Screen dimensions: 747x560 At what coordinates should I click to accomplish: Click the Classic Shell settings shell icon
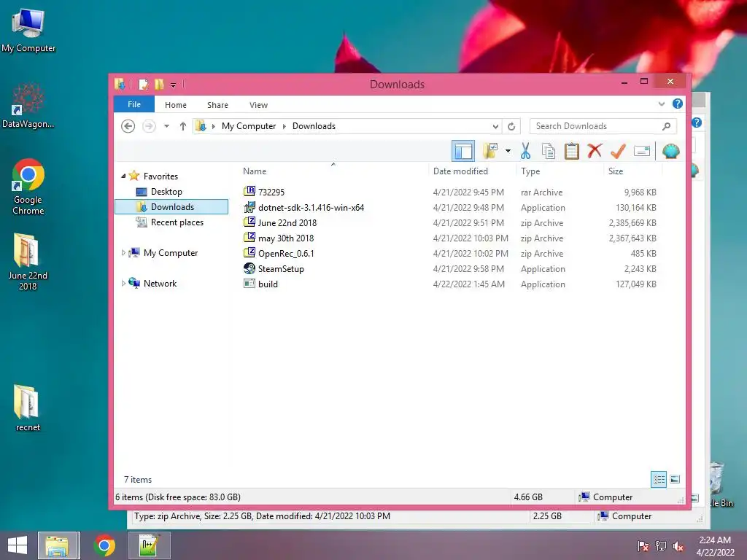click(x=671, y=152)
